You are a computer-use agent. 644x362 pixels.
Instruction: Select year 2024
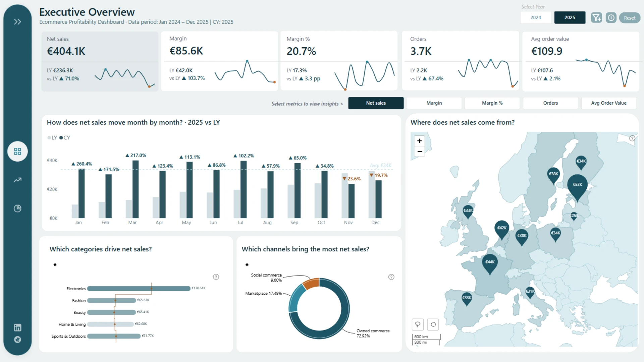(536, 17)
